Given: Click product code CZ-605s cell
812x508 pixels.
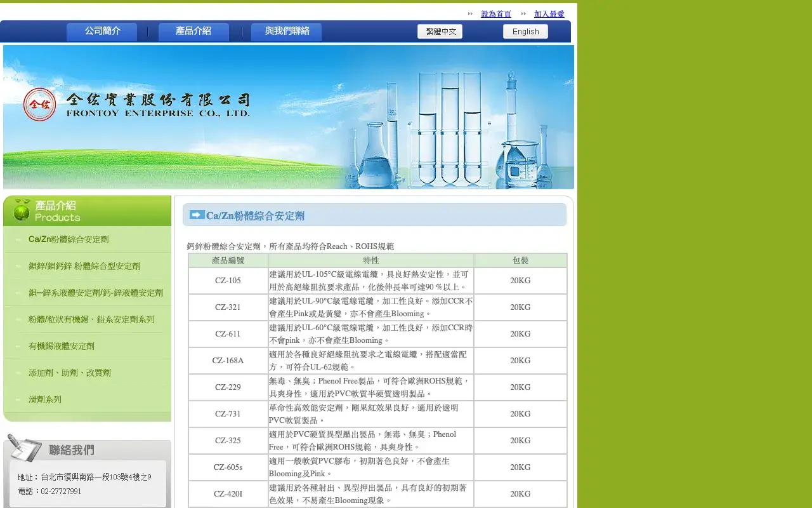Looking at the screenshot, I should tap(228, 467).
